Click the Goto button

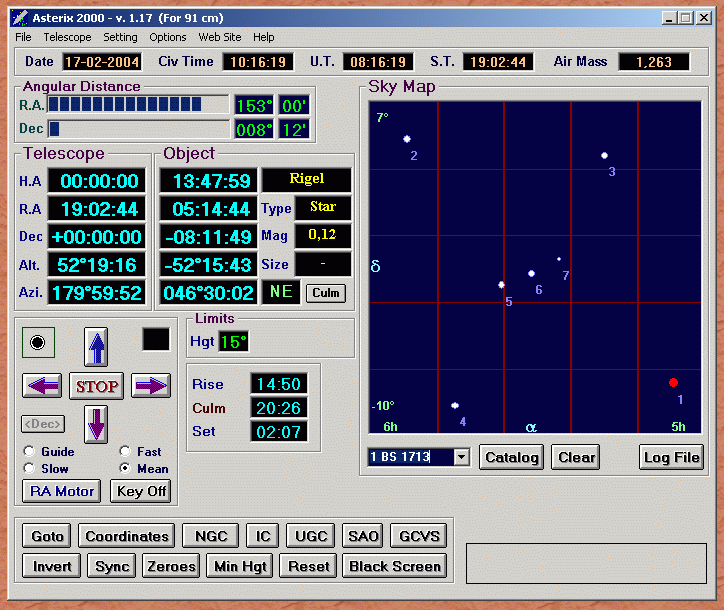[47, 536]
